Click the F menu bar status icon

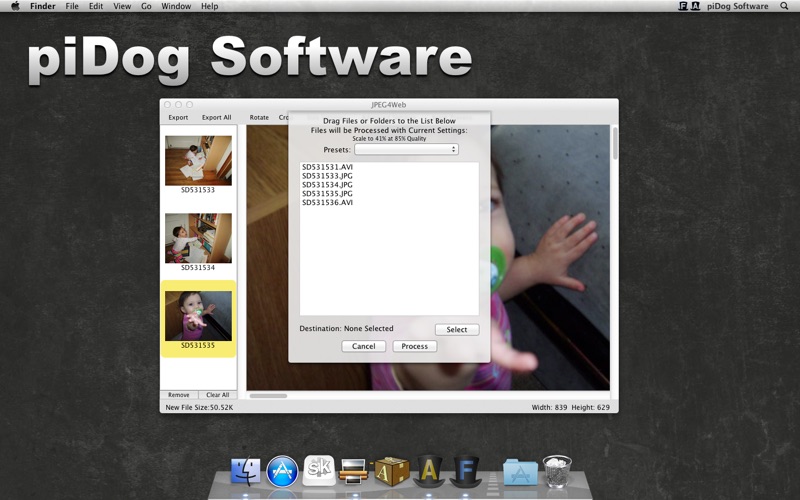683,6
